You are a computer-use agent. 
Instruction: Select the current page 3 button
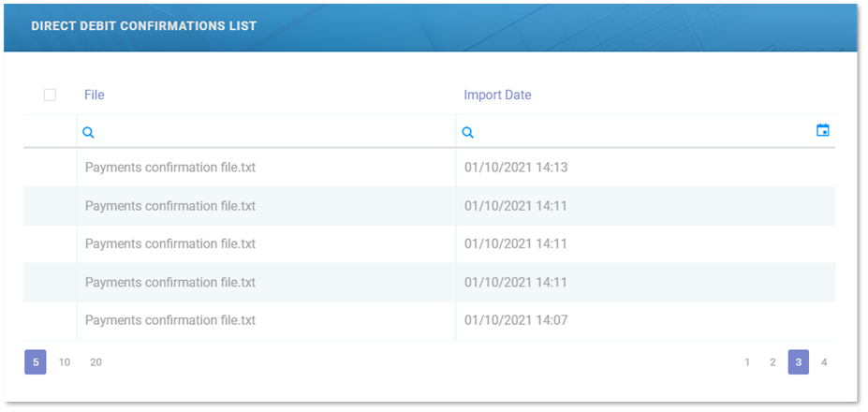coord(798,362)
